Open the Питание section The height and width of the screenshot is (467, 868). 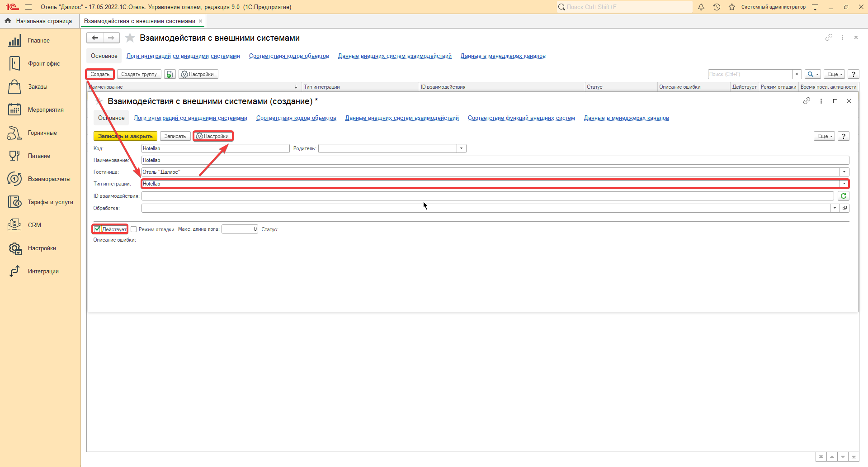click(39, 156)
